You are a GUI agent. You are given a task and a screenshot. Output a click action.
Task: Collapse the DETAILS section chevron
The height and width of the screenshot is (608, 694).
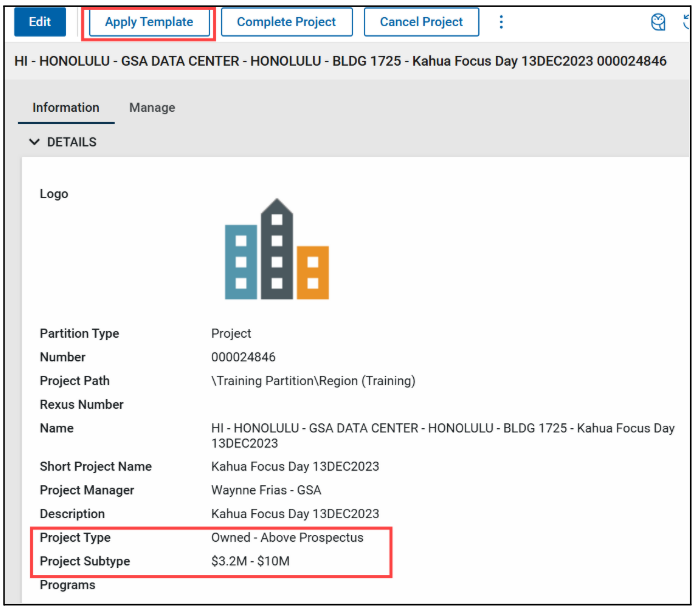click(34, 142)
